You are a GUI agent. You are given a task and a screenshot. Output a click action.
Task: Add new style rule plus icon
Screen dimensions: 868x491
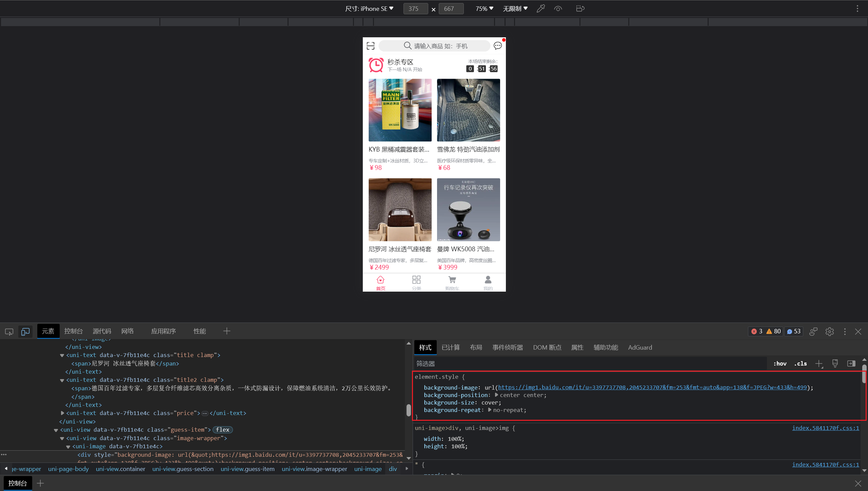click(819, 364)
